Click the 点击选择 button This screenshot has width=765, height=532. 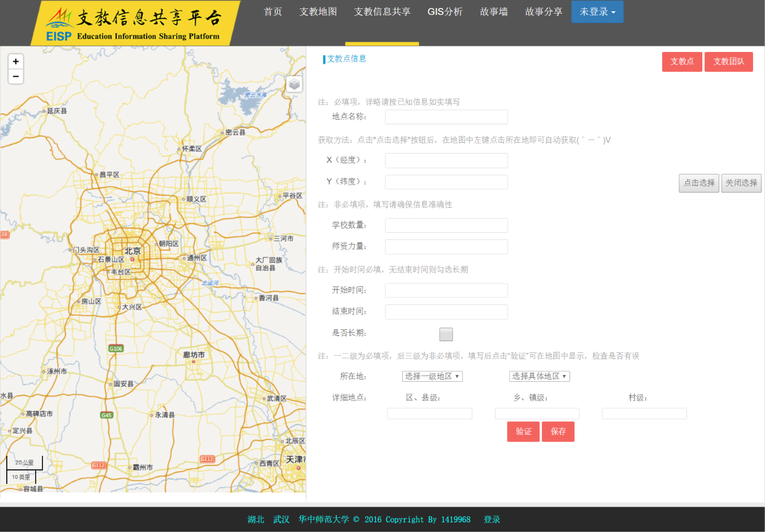click(699, 183)
